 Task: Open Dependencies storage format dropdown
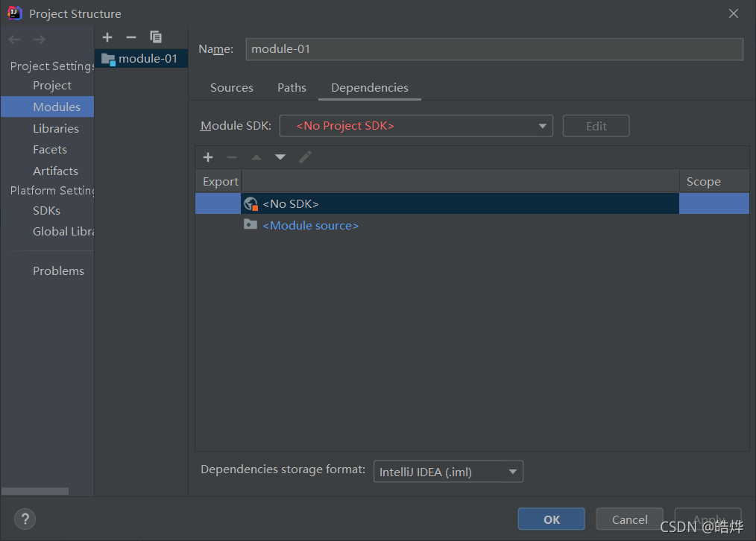coord(448,472)
